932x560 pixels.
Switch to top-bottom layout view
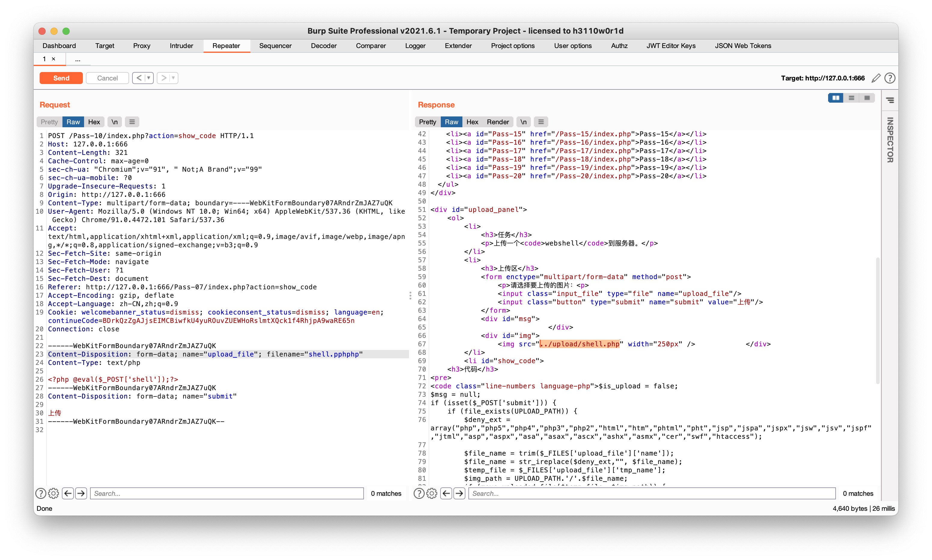(851, 98)
